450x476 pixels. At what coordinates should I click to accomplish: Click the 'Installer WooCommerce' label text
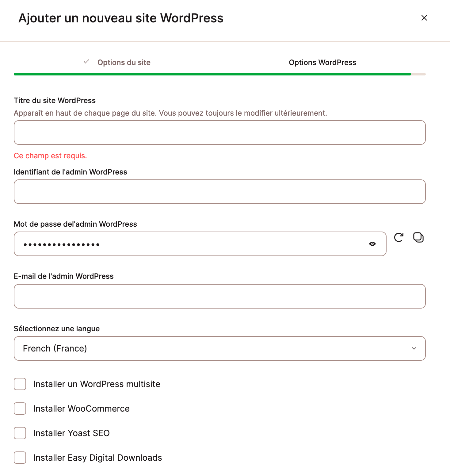[x=82, y=409]
